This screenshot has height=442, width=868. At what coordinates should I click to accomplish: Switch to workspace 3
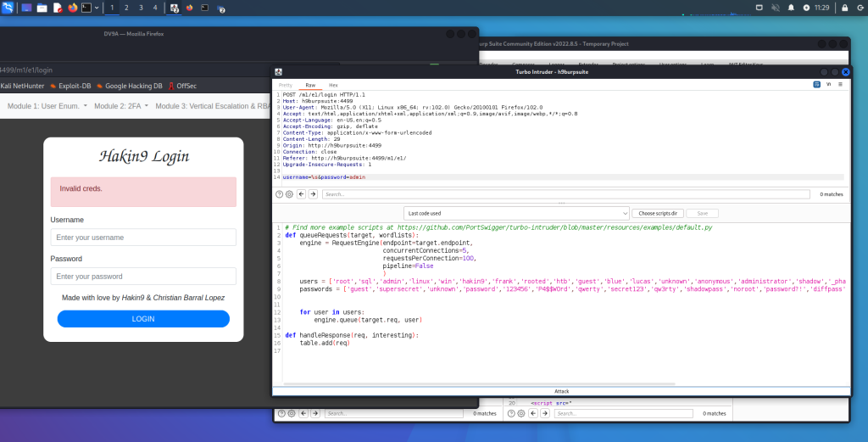point(141,8)
